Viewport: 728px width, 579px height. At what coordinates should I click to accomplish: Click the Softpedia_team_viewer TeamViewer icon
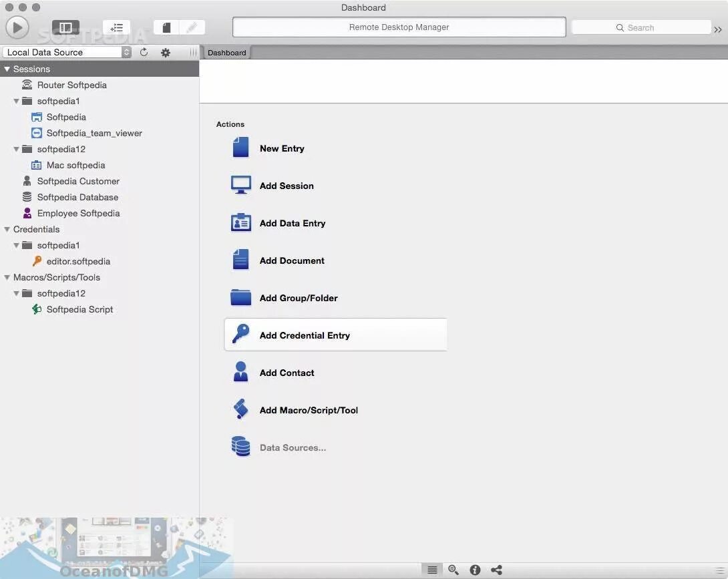pos(36,134)
